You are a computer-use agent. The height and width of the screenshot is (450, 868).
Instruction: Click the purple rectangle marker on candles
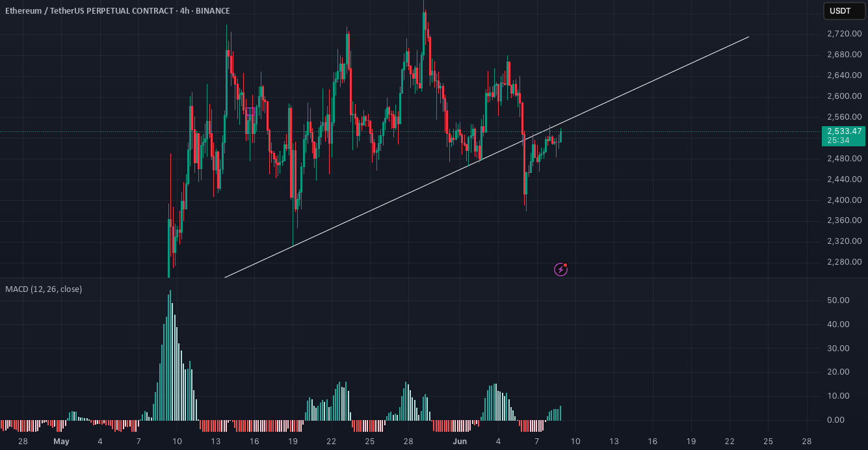click(250, 111)
